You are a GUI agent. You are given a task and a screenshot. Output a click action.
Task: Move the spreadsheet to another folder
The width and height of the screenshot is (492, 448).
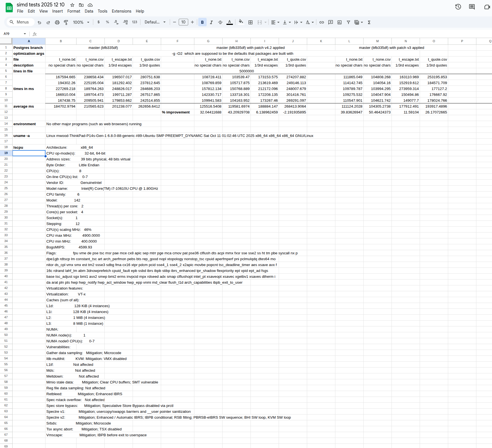[x=81, y=5]
